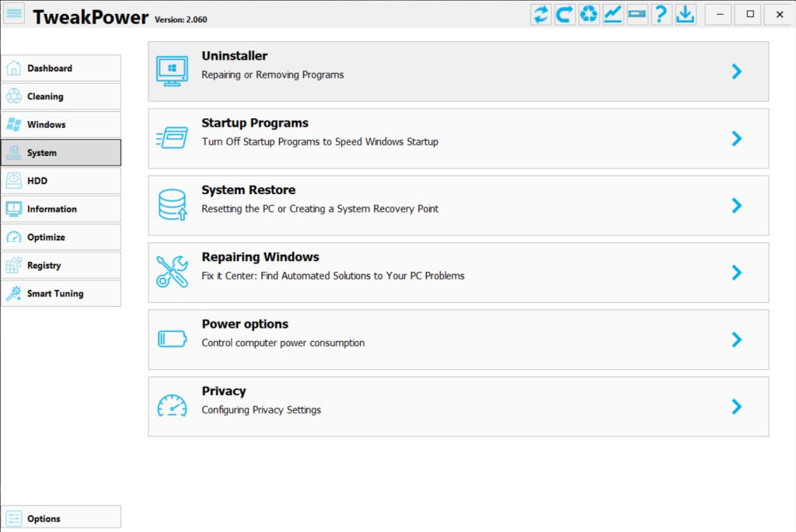Image resolution: width=796 pixels, height=532 pixels.
Task: Click the download arrow icon in the top toolbar
Action: coord(686,14)
